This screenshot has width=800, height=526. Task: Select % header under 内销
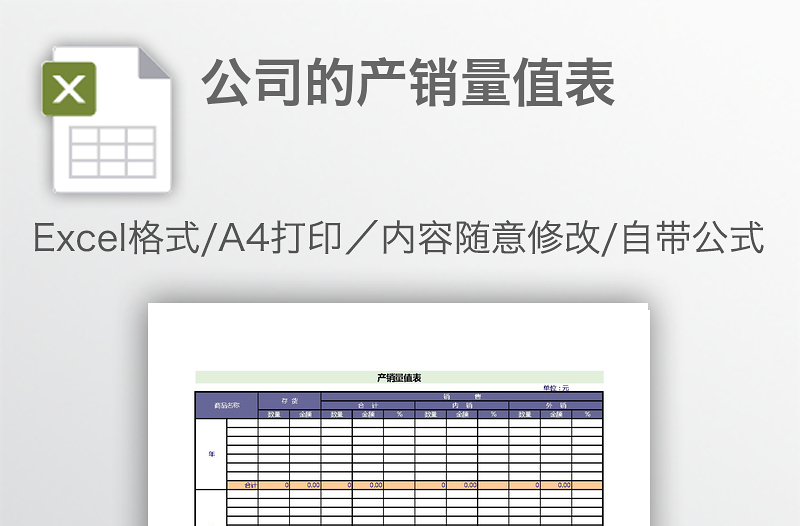click(x=493, y=414)
